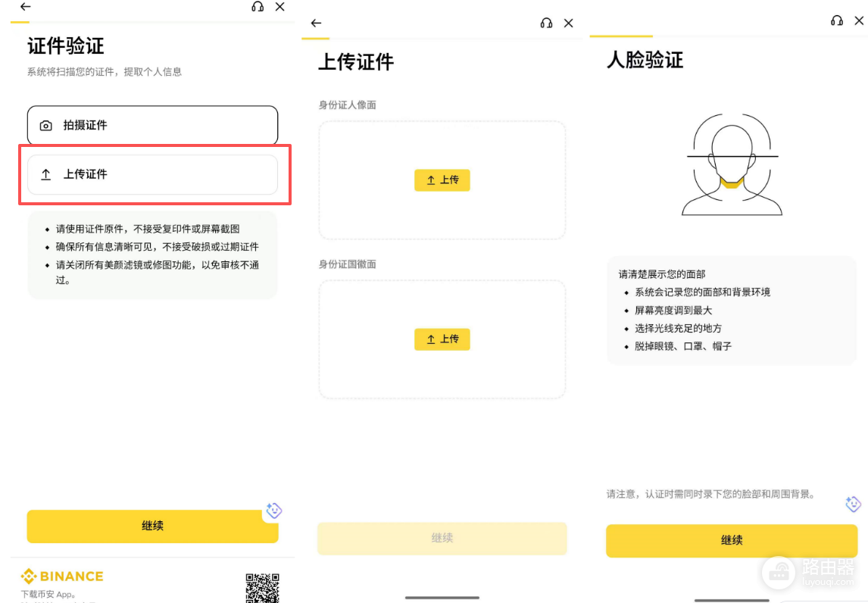Click 继续 on the 人脸验证 screen

tap(732, 540)
